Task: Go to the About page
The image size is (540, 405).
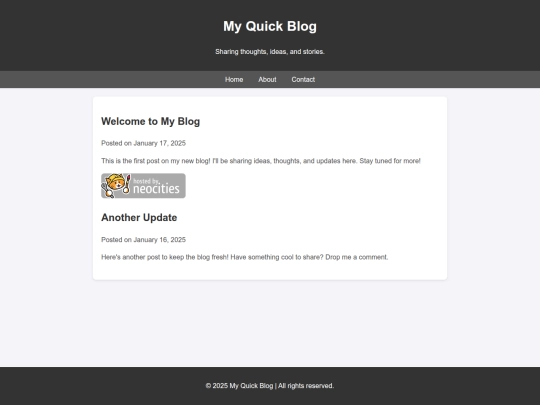Action: pyautogui.click(x=267, y=80)
